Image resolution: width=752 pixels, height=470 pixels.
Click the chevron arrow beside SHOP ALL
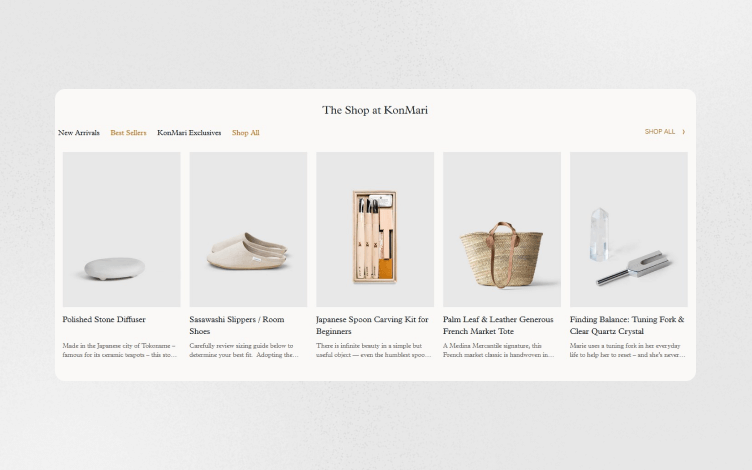click(683, 131)
